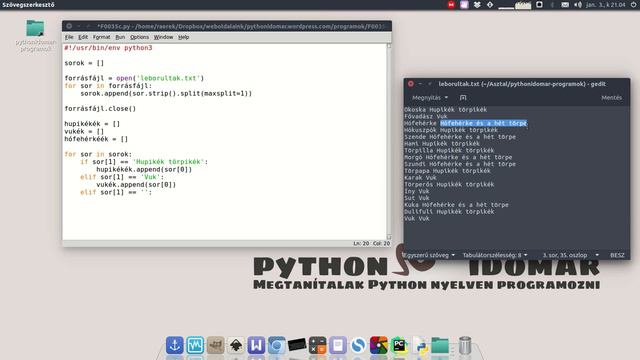Viewport: 640px width, 360px height.
Task: Open the Egyszerű szöveg language dropdown
Action: pyautogui.click(x=429, y=255)
